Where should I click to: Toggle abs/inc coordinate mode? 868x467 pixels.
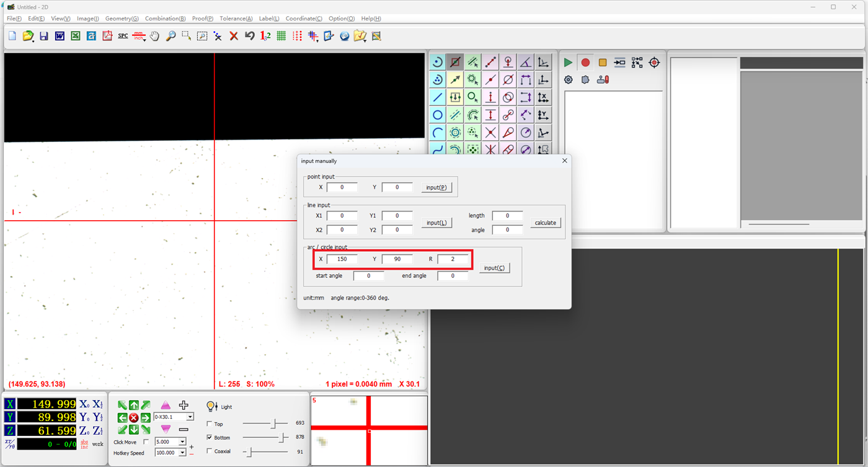tap(85, 444)
